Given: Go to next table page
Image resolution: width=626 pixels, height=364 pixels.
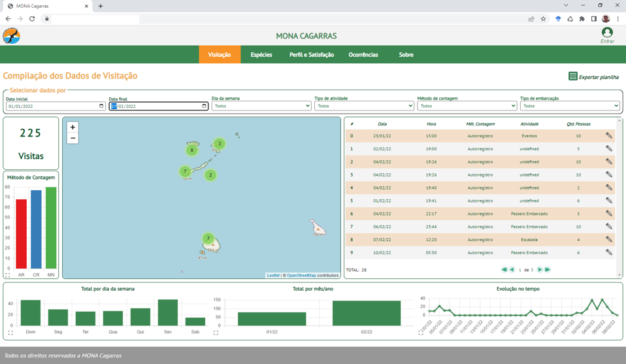Looking at the screenshot, I should pos(540,270).
